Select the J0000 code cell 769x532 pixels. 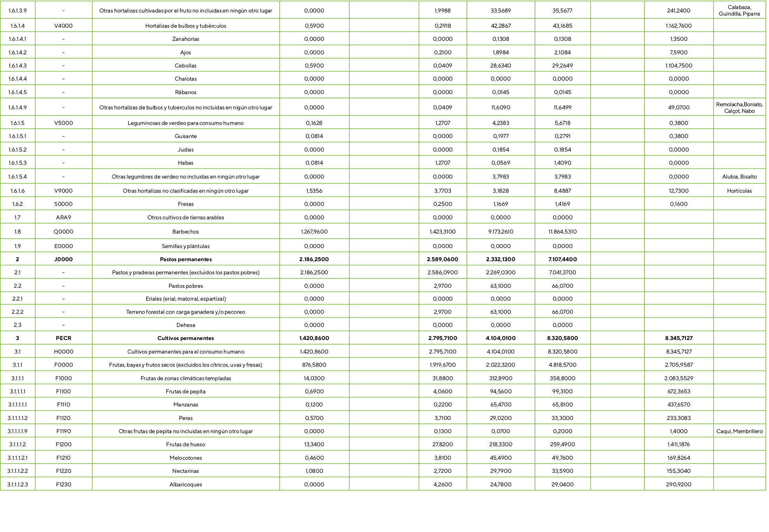pos(63,259)
